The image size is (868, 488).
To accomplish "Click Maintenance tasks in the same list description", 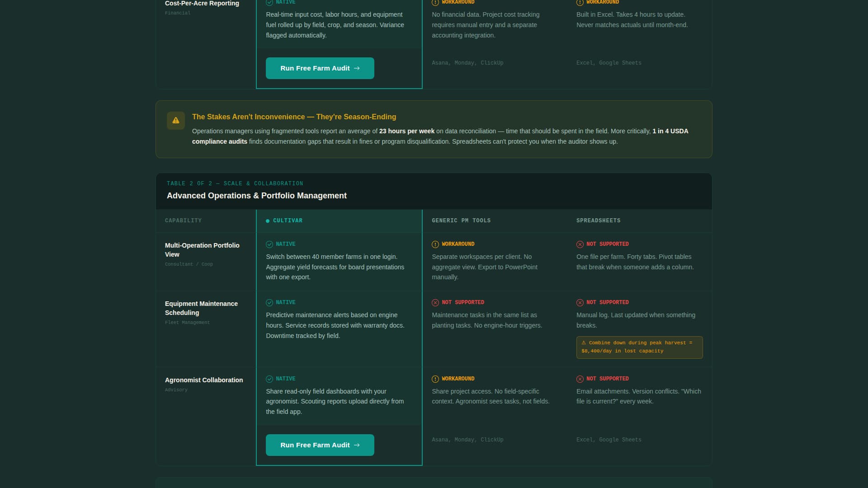I will (x=487, y=320).
